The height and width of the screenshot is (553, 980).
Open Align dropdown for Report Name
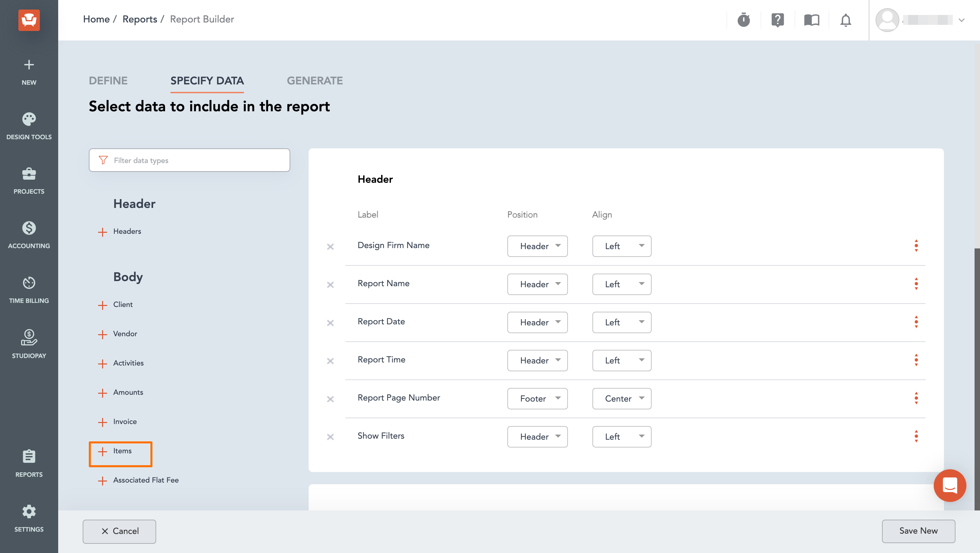[622, 284]
